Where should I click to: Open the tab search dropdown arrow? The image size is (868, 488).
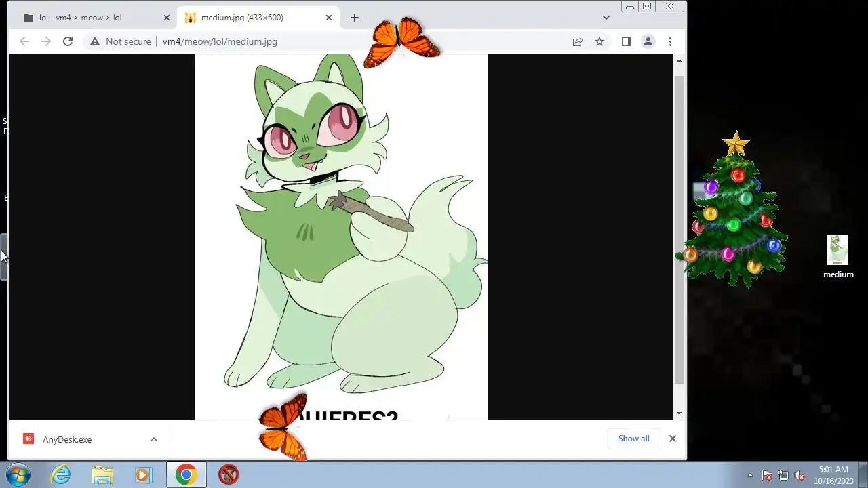point(606,18)
